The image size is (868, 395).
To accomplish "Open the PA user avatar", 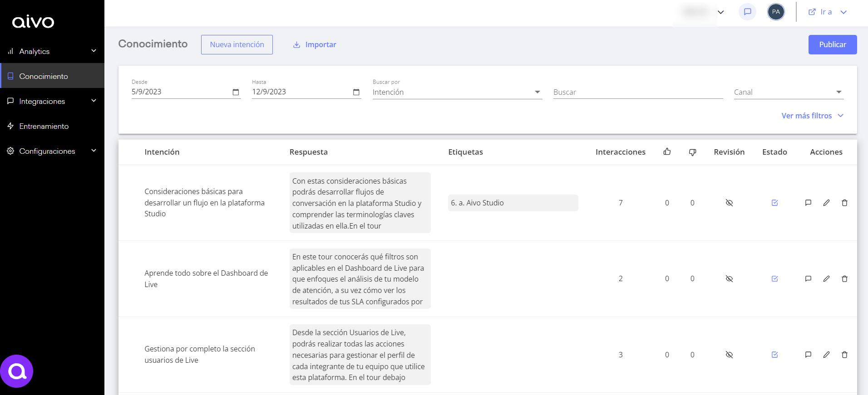I will [x=776, y=12].
